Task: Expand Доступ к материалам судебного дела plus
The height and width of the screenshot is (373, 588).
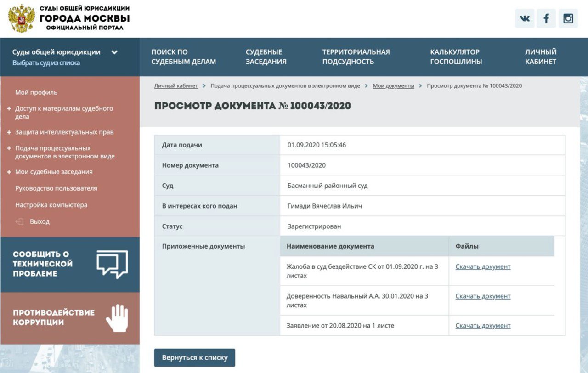Action: click(9, 109)
